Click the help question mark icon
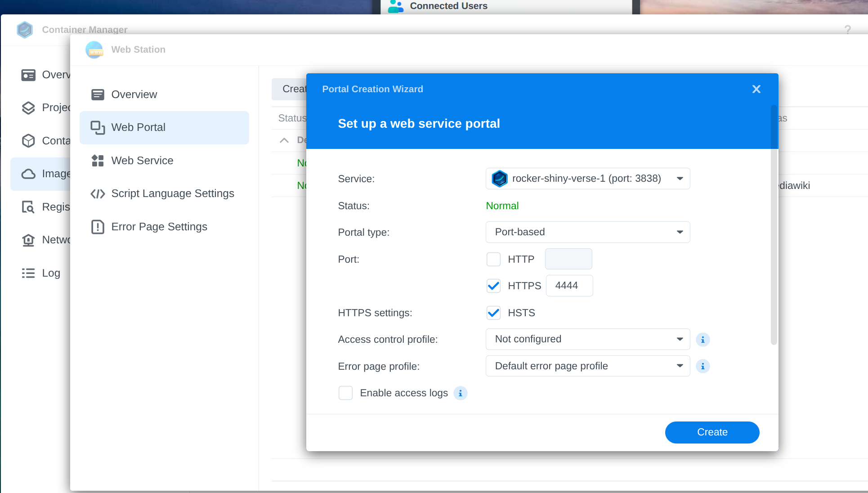The height and width of the screenshot is (493, 868). tap(848, 30)
